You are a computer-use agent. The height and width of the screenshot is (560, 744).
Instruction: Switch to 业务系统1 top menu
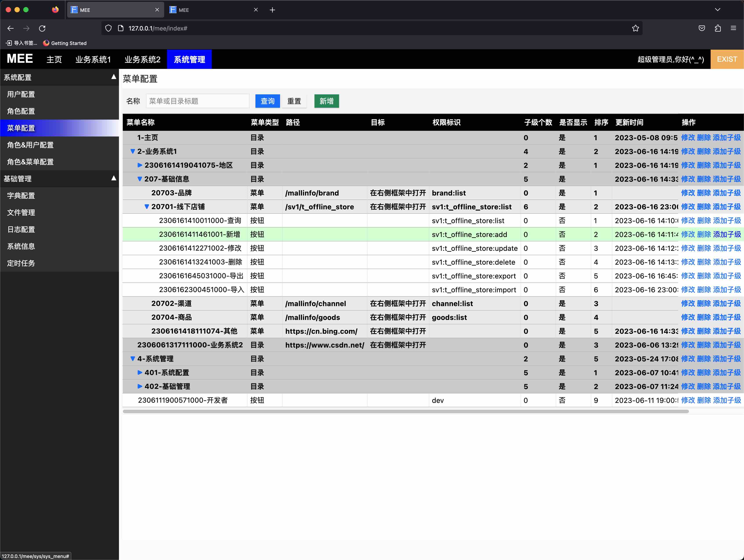[x=93, y=59]
